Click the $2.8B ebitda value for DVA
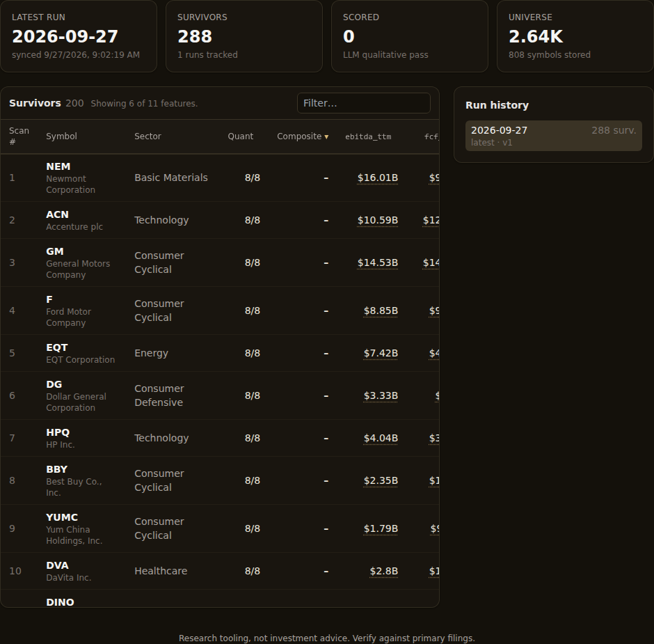Viewport: 654px width, 644px height. pos(384,571)
